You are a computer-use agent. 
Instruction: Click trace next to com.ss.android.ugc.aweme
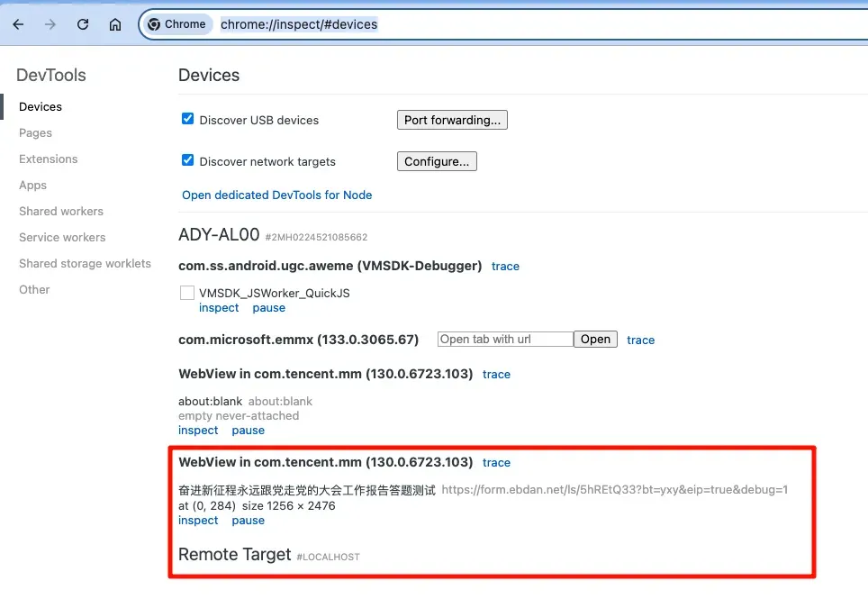click(505, 267)
